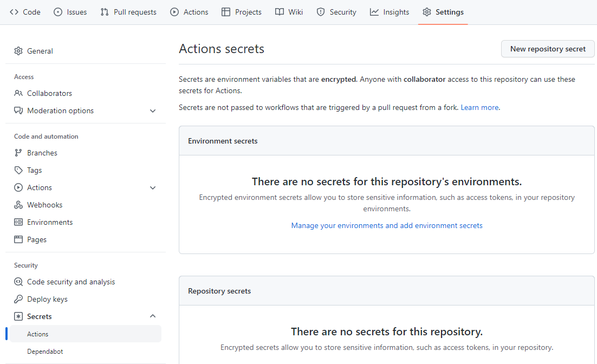Click the Security sidebar section label
This screenshot has height=364, width=597.
(x=26, y=265)
